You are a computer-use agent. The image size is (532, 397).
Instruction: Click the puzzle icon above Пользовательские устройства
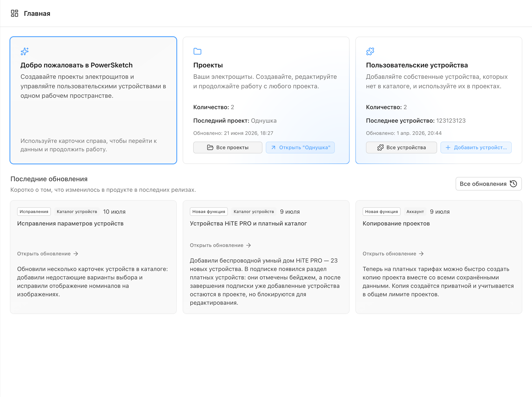pos(370,51)
